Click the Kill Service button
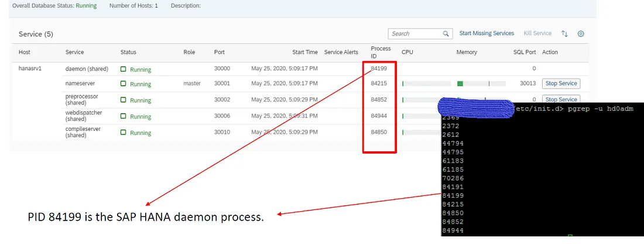This screenshot has width=644, height=244. tap(537, 33)
